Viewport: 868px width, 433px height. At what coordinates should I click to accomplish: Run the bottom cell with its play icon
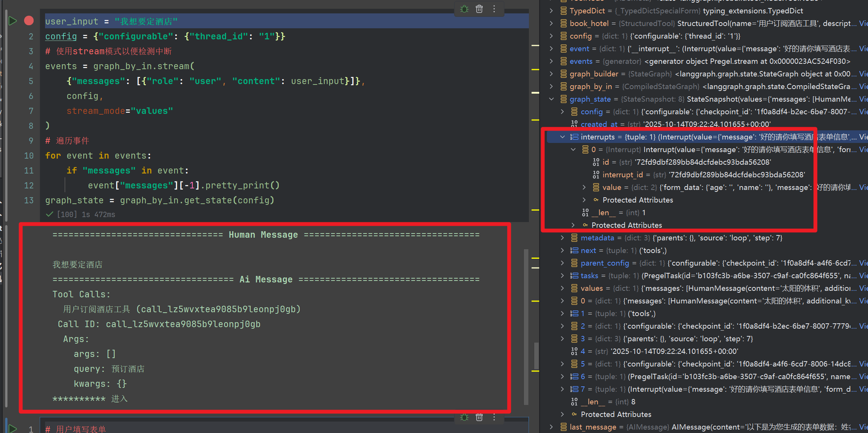(13, 429)
